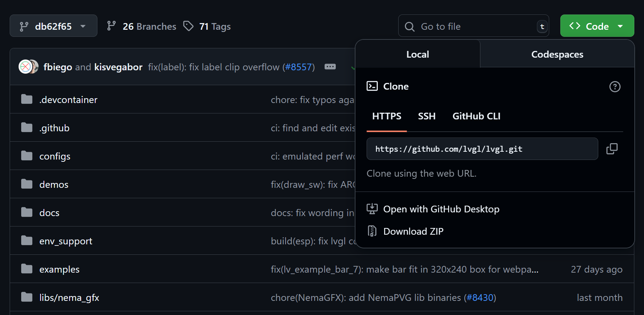Click the clone URL text field

pyautogui.click(x=482, y=149)
